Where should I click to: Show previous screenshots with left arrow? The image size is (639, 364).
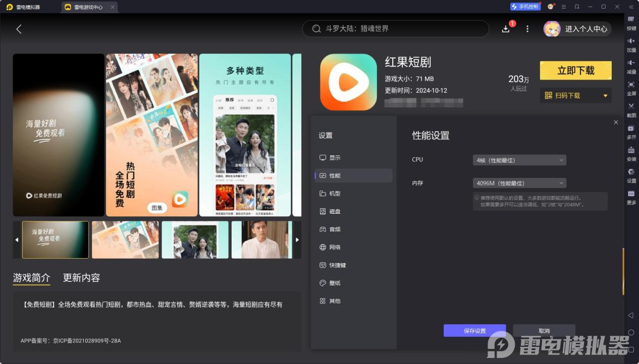point(17,239)
